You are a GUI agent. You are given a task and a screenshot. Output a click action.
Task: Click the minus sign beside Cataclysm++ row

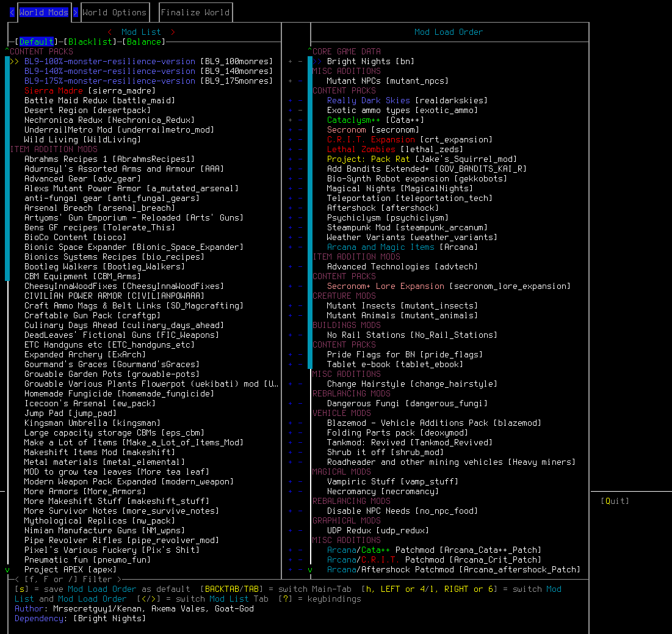click(x=300, y=120)
